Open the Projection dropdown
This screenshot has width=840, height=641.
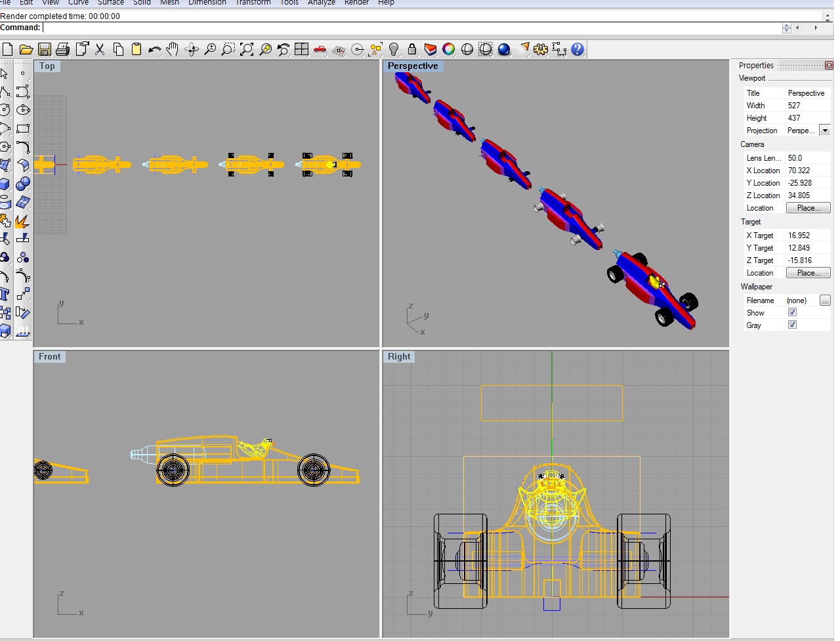[x=825, y=131]
